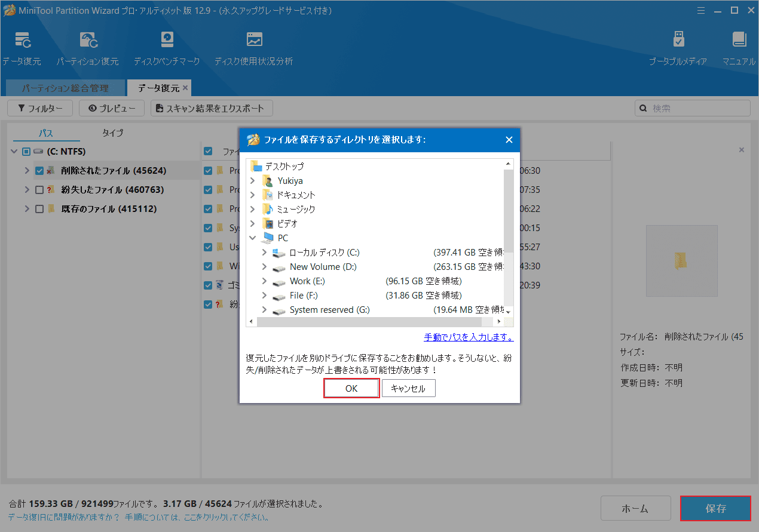Open the data recovery help link at the bottom
This screenshot has height=532, width=759.
(138, 517)
